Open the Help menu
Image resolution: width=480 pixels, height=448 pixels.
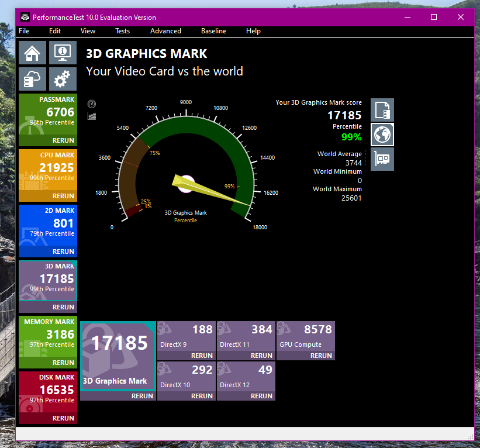tap(253, 31)
